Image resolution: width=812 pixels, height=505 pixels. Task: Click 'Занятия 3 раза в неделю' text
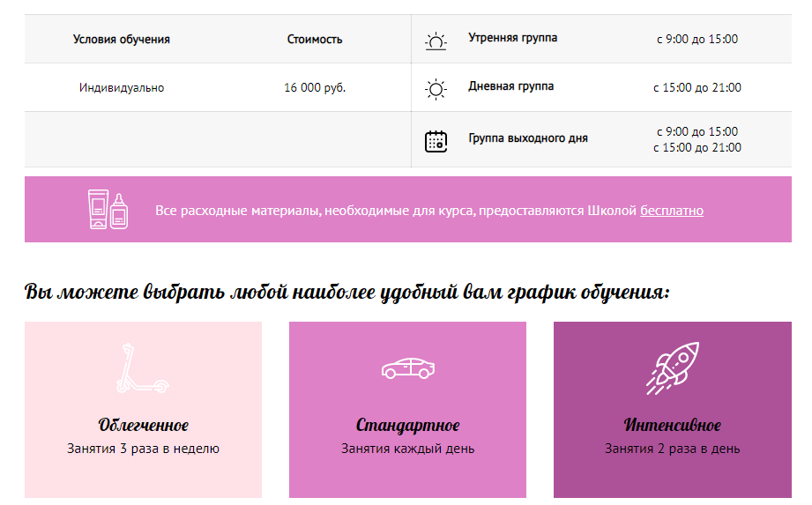(x=143, y=449)
